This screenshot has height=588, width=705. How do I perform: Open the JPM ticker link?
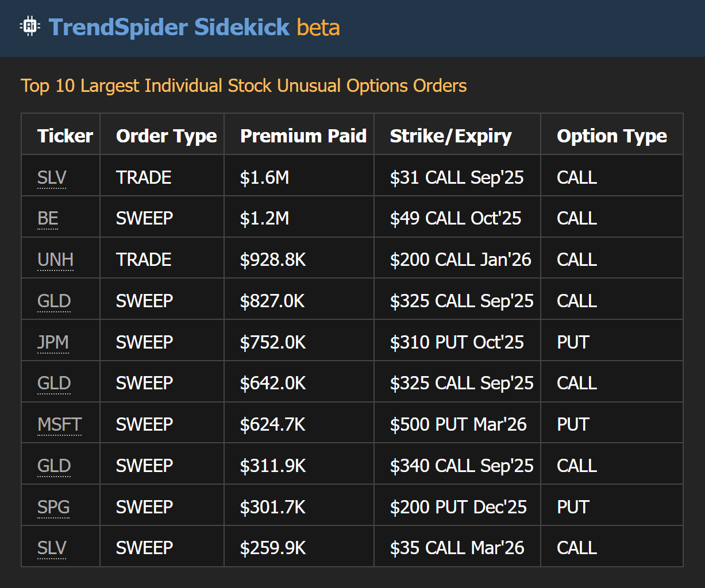[53, 342]
